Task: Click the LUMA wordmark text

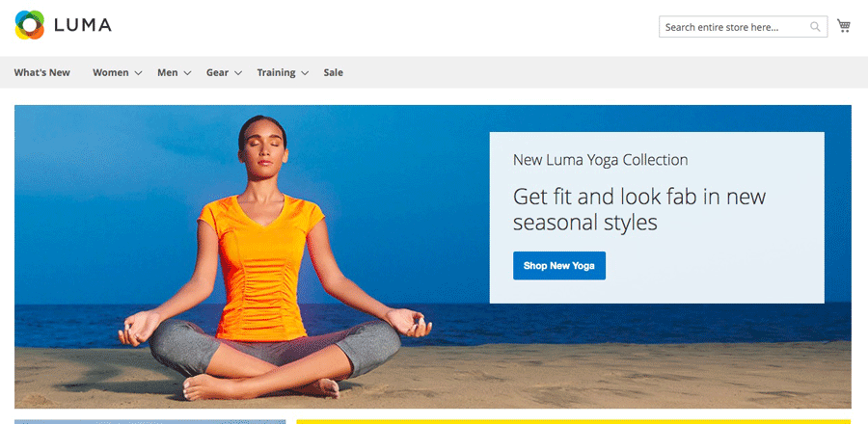Action: click(x=83, y=25)
